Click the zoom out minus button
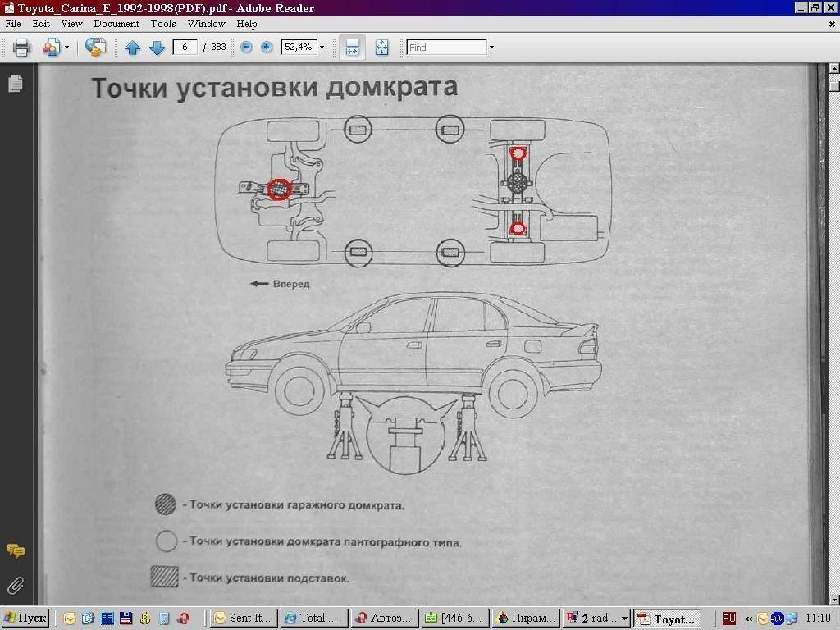This screenshot has height=630, width=840. [246, 48]
